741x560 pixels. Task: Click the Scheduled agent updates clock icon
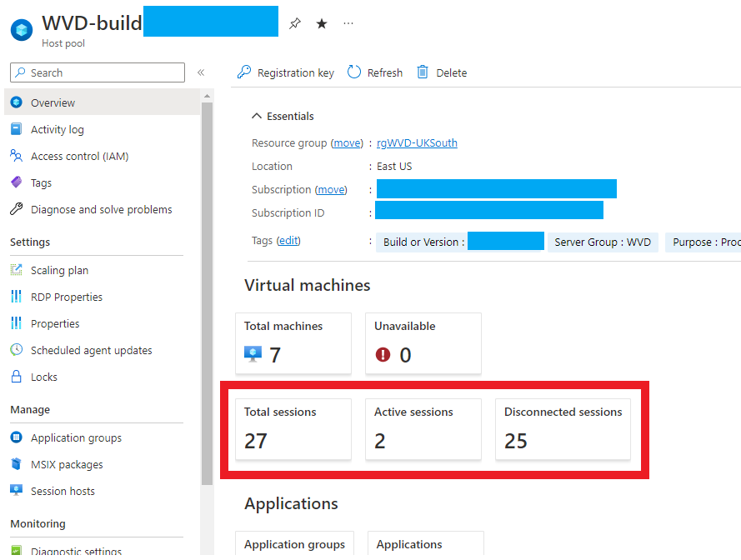pos(16,350)
